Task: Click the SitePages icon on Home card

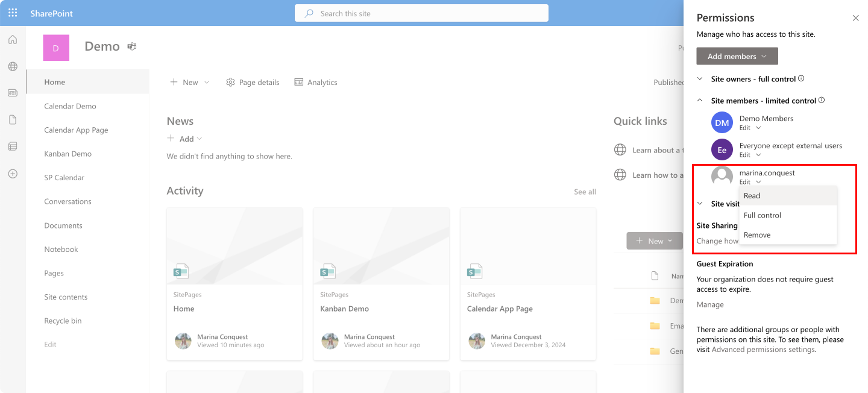Action: 181,271
